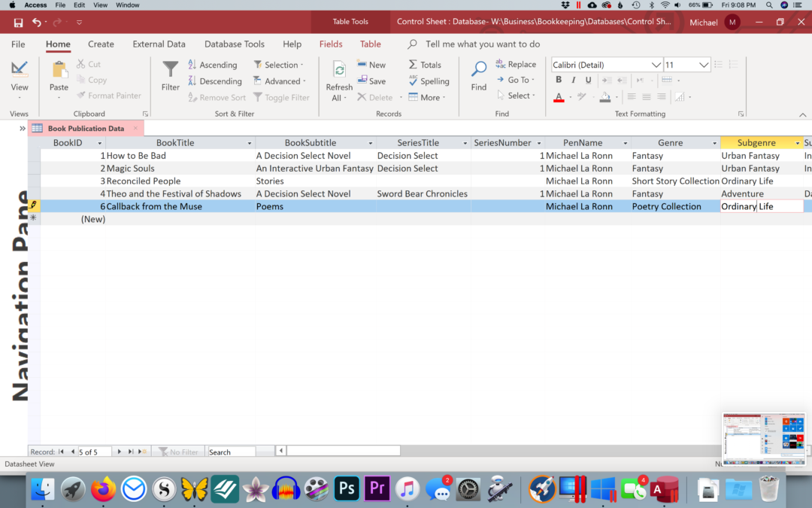
Task: Run the Spelling check
Action: coord(429,81)
